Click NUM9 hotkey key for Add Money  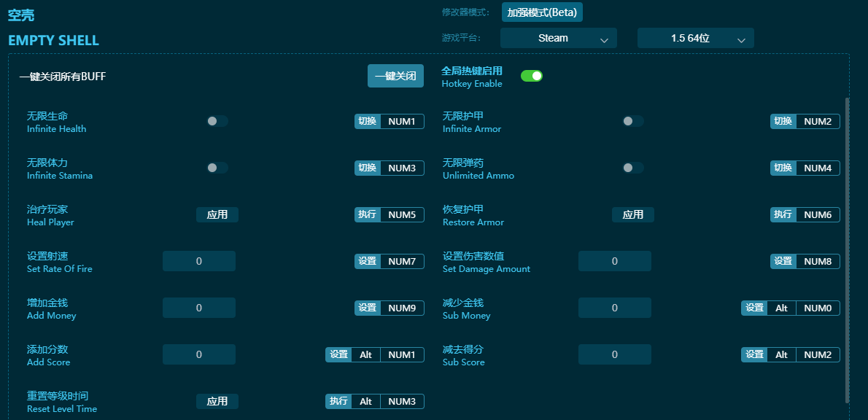pyautogui.click(x=403, y=308)
